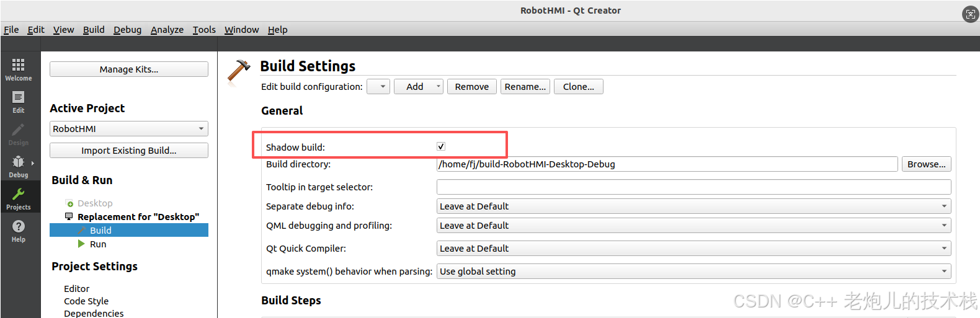Open the Help menu

point(277,30)
